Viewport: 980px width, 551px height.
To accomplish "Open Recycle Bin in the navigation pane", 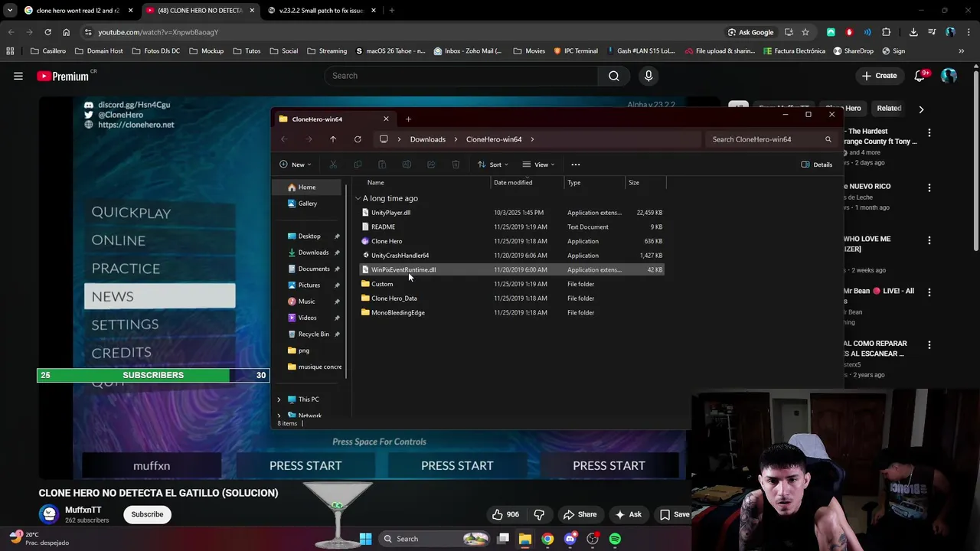I will pyautogui.click(x=313, y=334).
